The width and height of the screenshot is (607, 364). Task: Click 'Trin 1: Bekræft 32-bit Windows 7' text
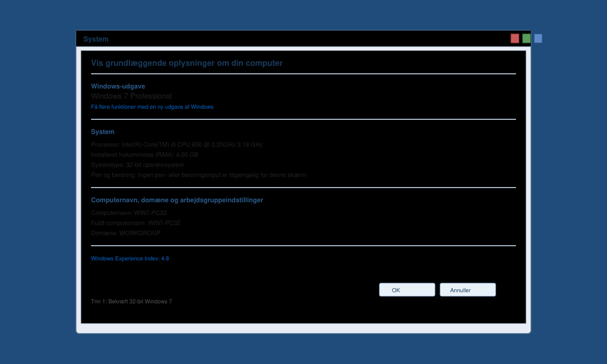pos(132,301)
